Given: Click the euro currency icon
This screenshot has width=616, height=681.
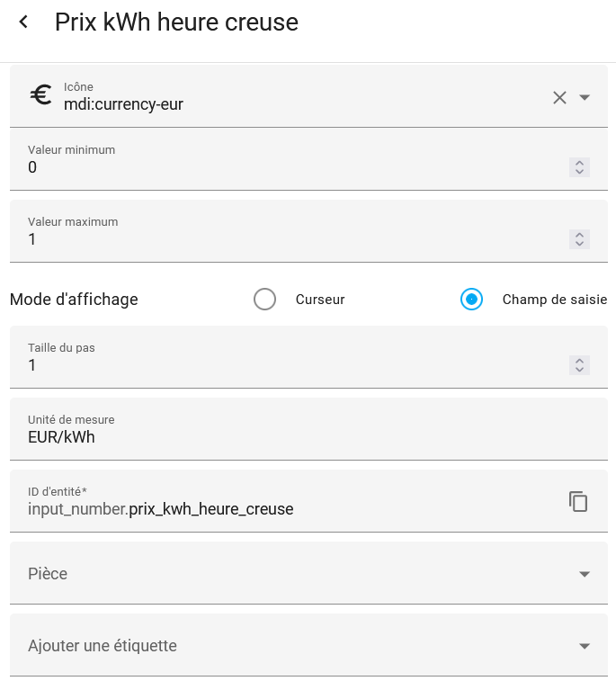Looking at the screenshot, I should pos(40,95).
